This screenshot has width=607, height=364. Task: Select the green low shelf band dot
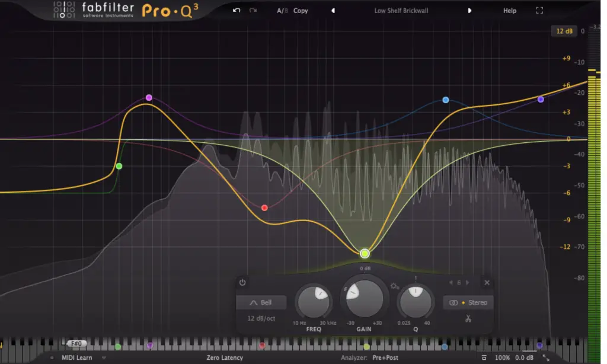119,166
